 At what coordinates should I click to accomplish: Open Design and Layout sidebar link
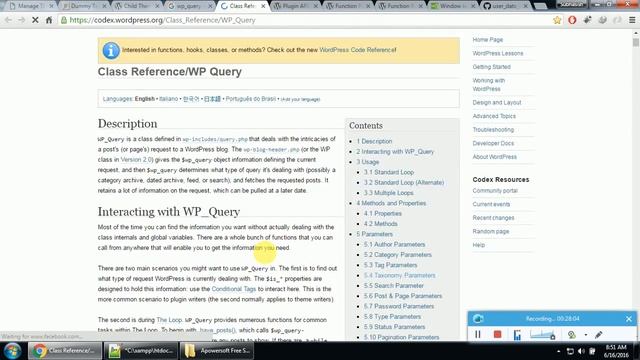coord(497,102)
